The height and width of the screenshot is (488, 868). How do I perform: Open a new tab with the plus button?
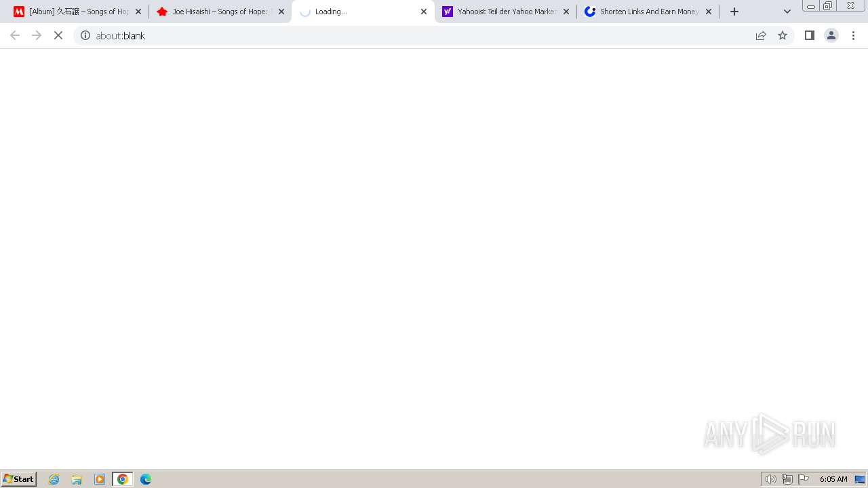(x=734, y=12)
